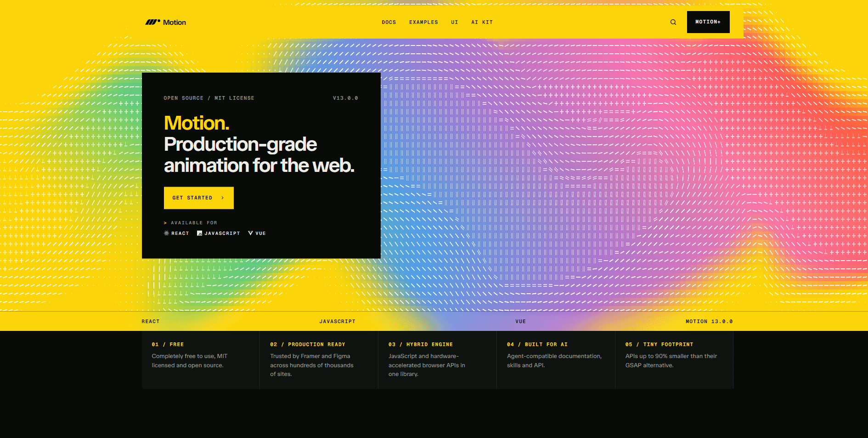Viewport: 868px width, 438px height.
Task: Click the "04 / Built for AI" card heading
Action: pyautogui.click(x=537, y=344)
